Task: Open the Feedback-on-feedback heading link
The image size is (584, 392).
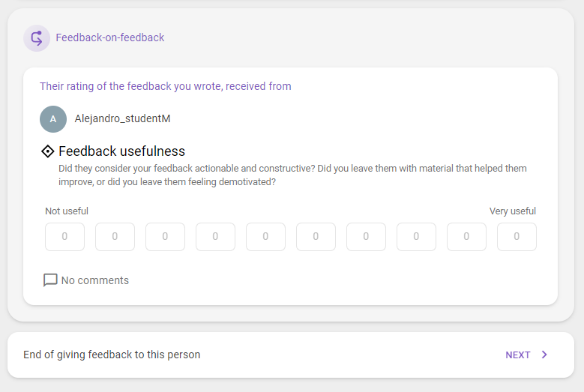Action: coord(110,37)
